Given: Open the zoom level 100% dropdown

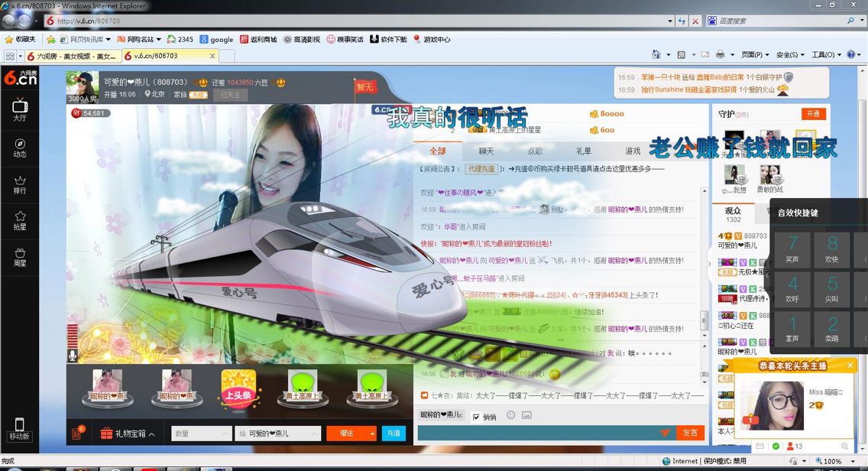Looking at the screenshot, I should [853, 461].
